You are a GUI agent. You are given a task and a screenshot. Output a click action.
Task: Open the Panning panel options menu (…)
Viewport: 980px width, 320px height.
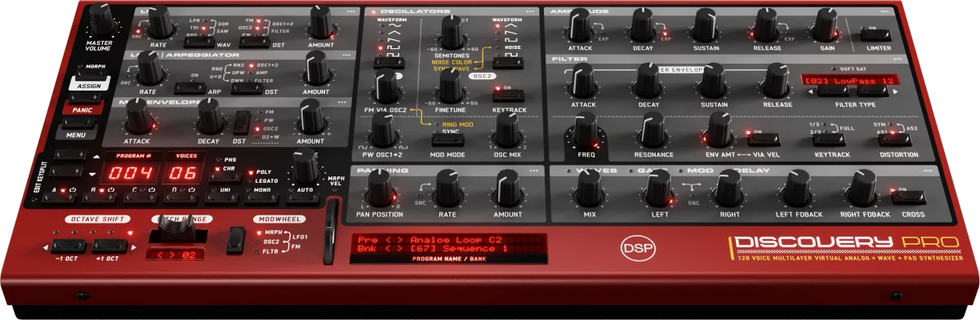pyautogui.click(x=533, y=171)
